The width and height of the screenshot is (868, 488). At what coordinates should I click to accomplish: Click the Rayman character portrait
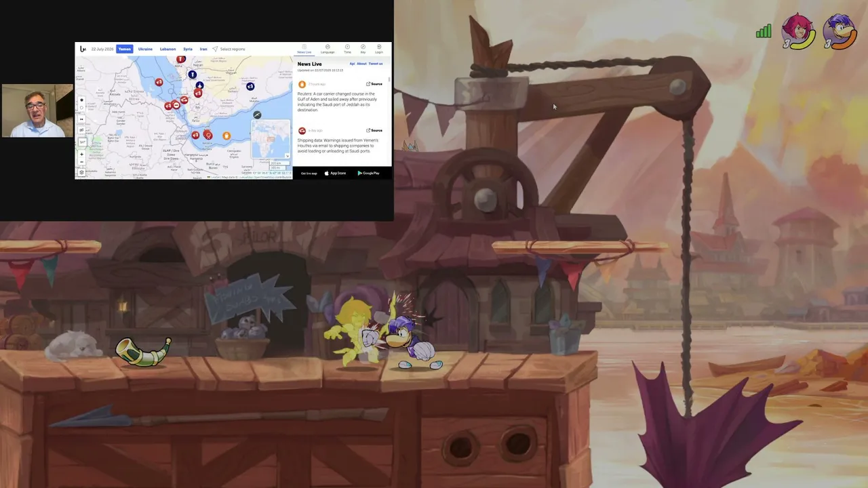pyautogui.click(x=840, y=31)
